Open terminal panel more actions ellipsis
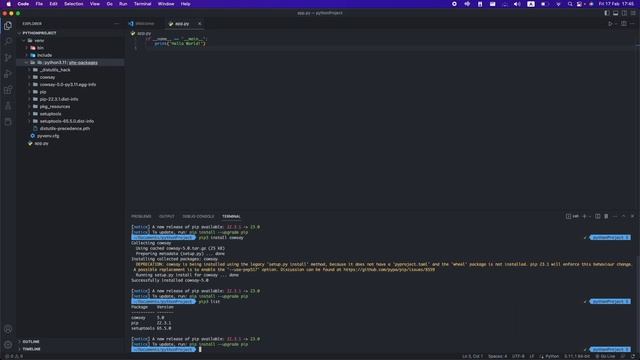 point(615,216)
